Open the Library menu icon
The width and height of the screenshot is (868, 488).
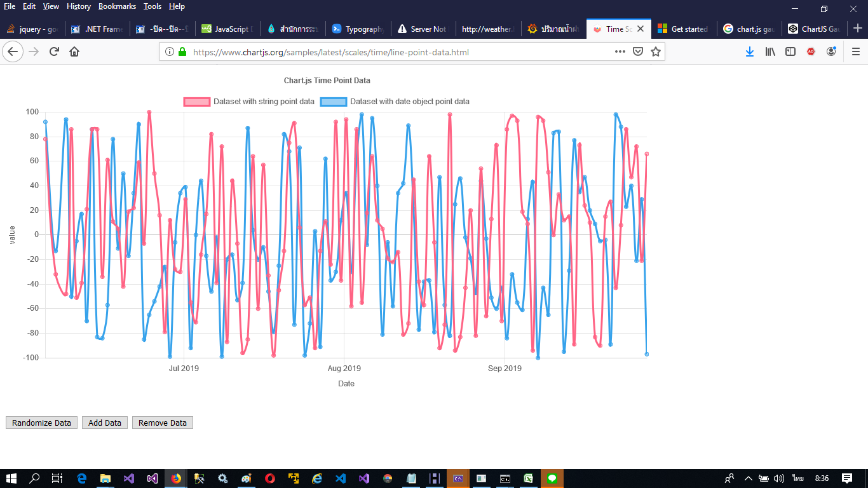770,52
